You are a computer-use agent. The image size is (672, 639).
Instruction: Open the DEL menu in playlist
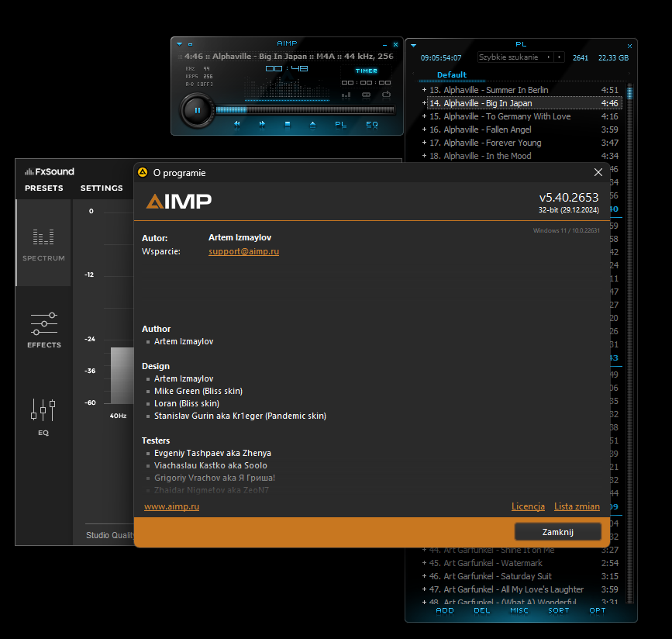[481, 611]
